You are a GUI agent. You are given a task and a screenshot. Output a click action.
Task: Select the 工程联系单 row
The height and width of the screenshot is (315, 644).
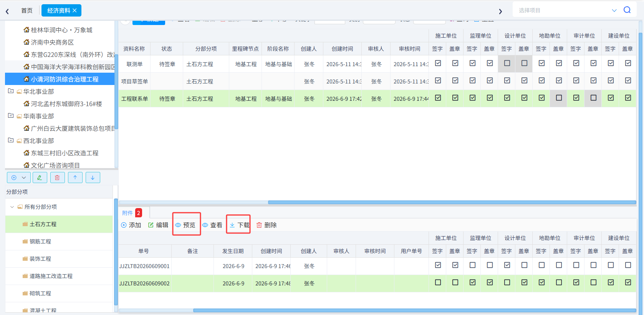pyautogui.click(x=377, y=98)
